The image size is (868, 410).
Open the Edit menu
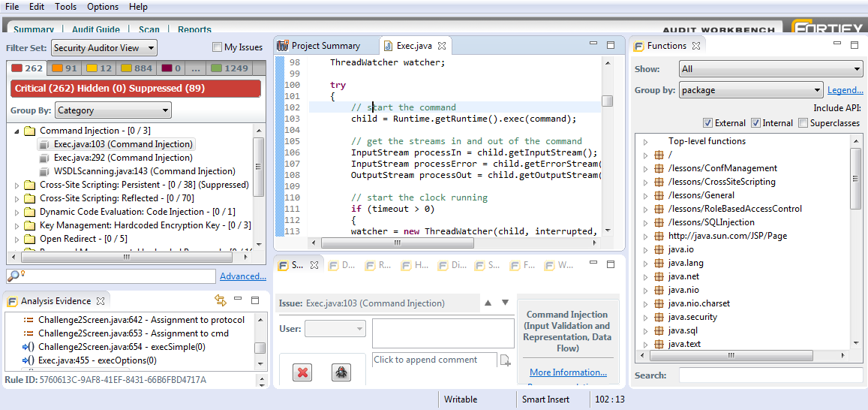coord(37,7)
